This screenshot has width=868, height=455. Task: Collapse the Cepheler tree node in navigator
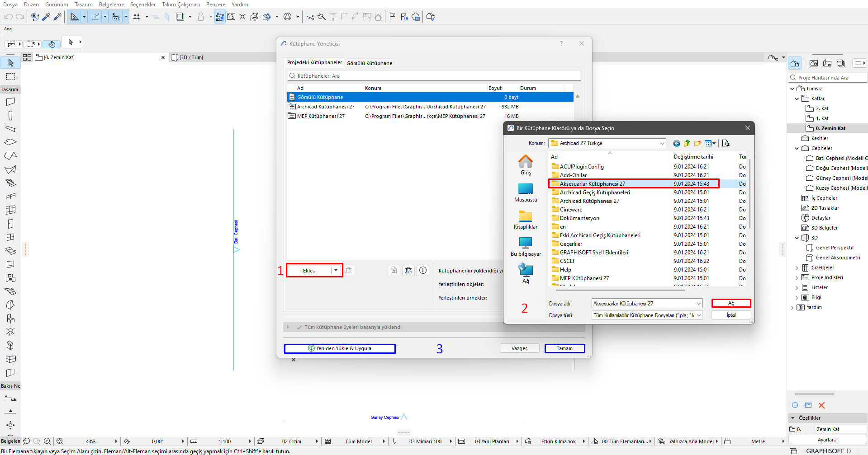[x=797, y=148]
